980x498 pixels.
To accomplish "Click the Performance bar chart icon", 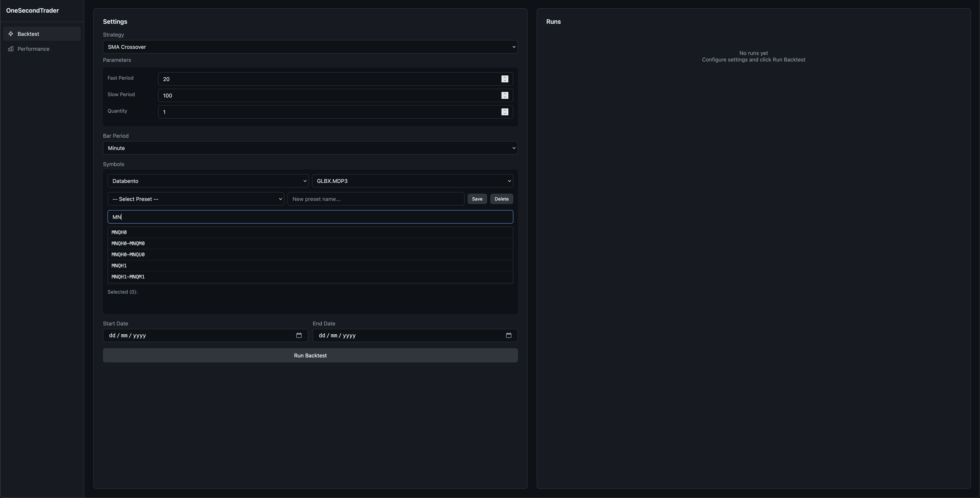I will 11,49.
